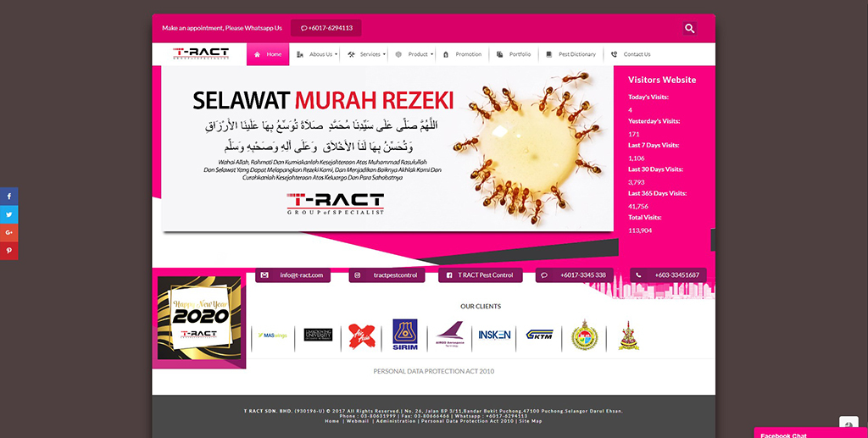Click the Happy New Year 2020 image
This screenshot has height=438, width=868.
point(199,318)
